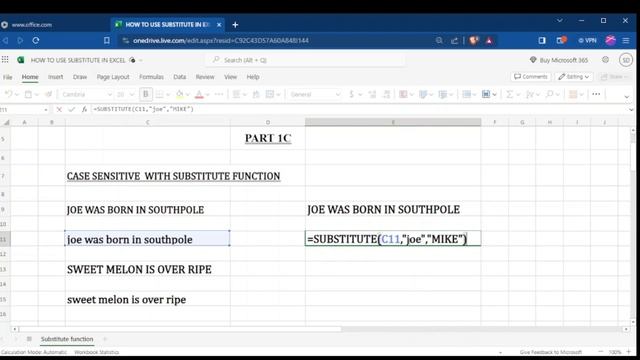The height and width of the screenshot is (360, 640).
Task: Select the Substitute function sheet tab
Action: tap(67, 339)
